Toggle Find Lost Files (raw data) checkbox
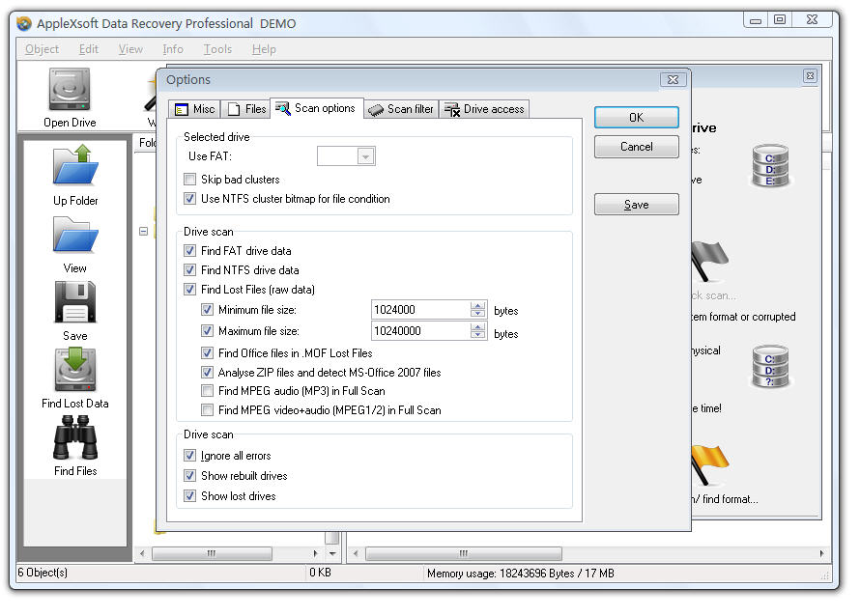Viewport: 860px width, 616px height. (189, 289)
